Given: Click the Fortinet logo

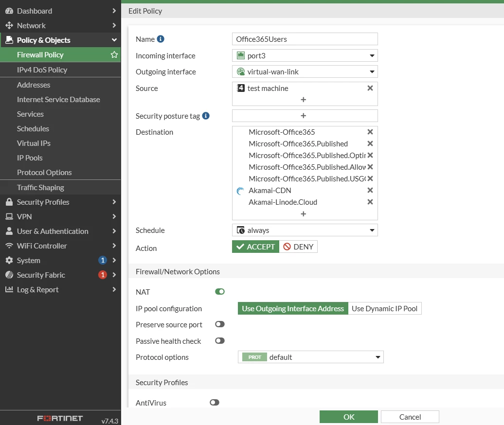Looking at the screenshot, I should (60, 418).
